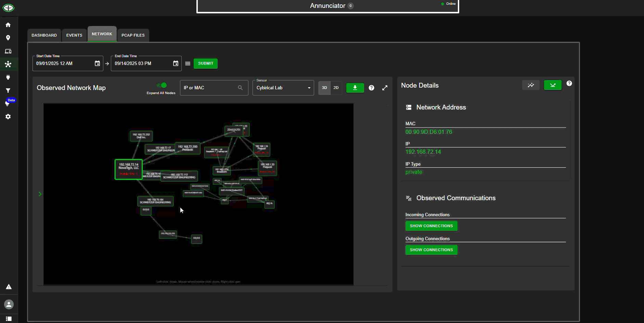Open the devices icon in sidebar
The image size is (644, 323).
click(8, 51)
